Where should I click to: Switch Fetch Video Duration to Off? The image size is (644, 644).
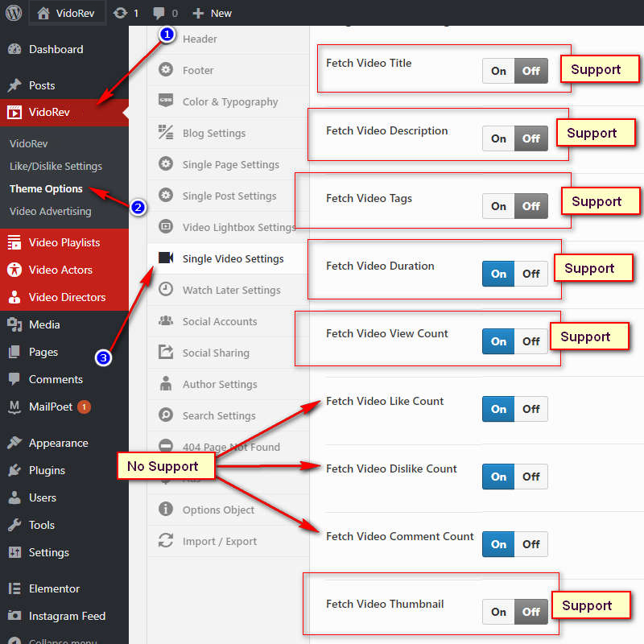tap(530, 274)
